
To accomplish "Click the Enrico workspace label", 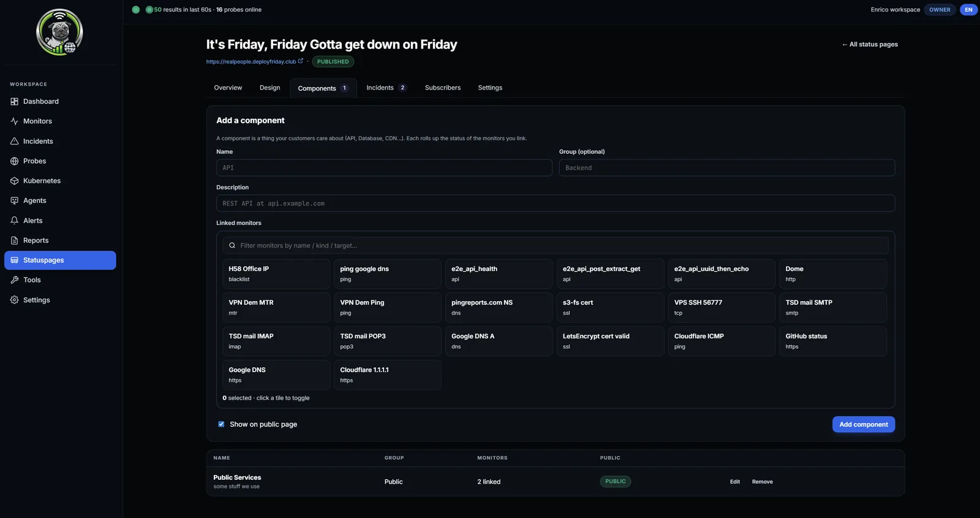I will click(895, 10).
